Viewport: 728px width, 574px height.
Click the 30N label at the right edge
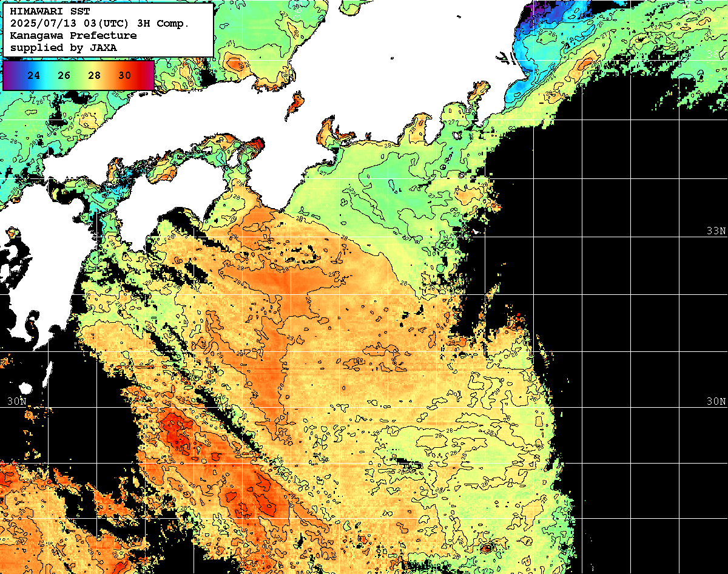[x=716, y=402]
